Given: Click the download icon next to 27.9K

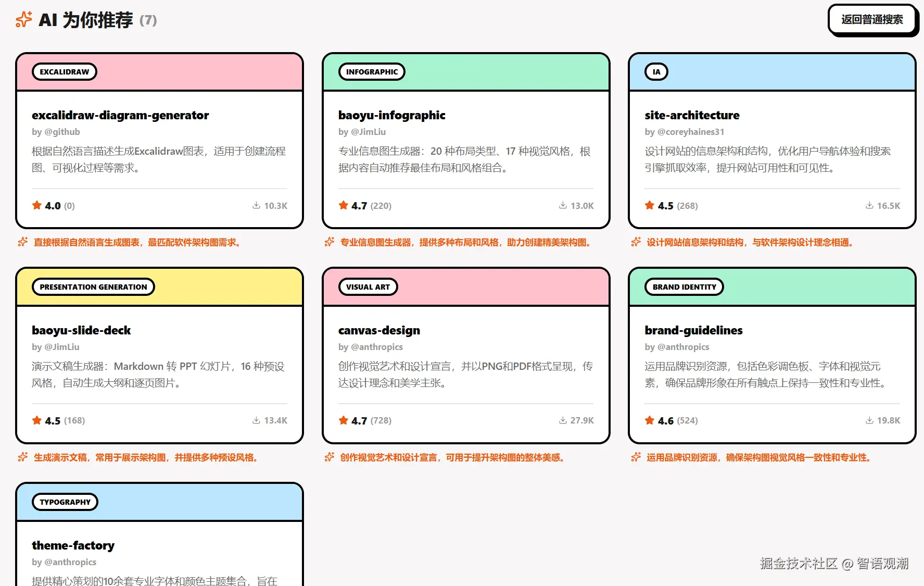Looking at the screenshot, I should (x=563, y=420).
